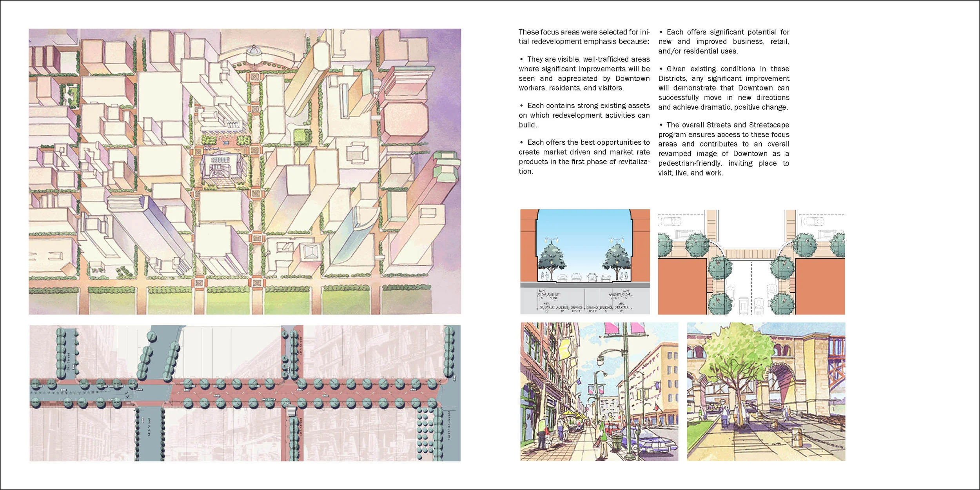Click the "These focus areas were selected" intro paragraph
The width and height of the screenshot is (980, 490).
[584, 37]
